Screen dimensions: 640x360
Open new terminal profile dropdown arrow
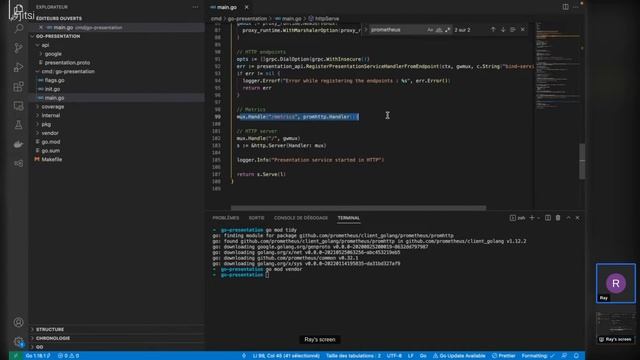[539, 218]
